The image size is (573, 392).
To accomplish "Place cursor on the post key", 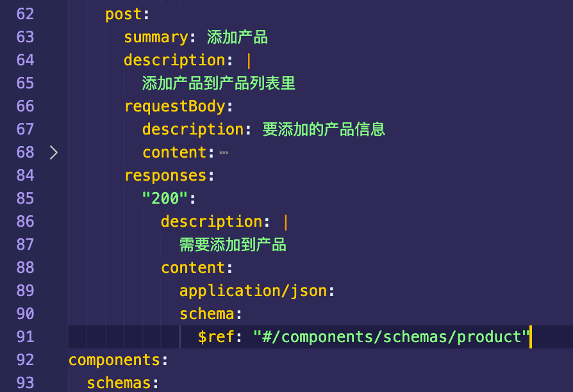I will pos(123,14).
